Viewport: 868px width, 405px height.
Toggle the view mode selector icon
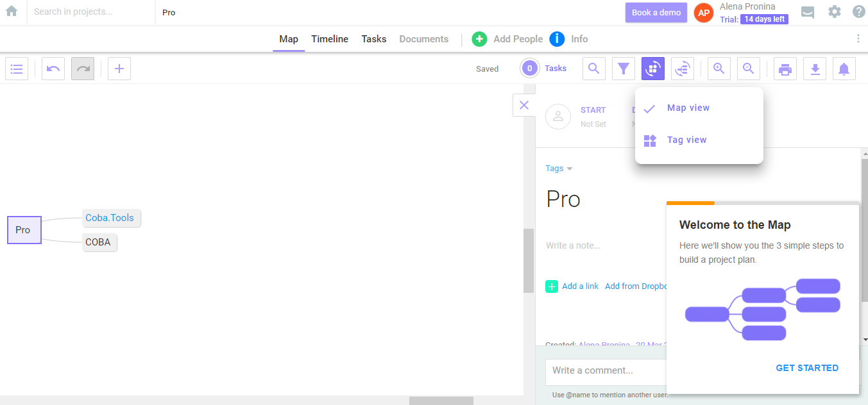[653, 69]
